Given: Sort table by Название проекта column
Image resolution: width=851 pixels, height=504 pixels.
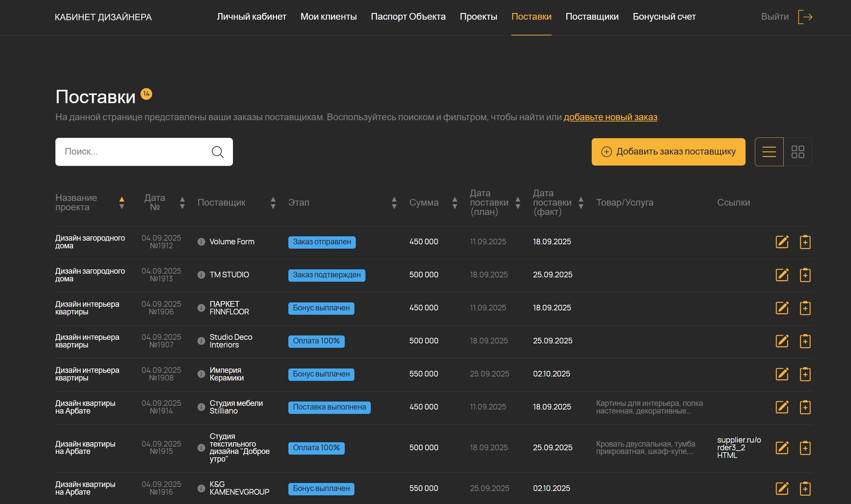Looking at the screenshot, I should [121, 202].
